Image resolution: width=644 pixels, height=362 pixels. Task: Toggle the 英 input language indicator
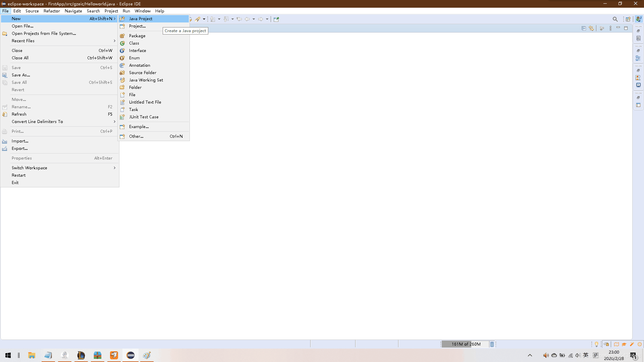click(586, 355)
